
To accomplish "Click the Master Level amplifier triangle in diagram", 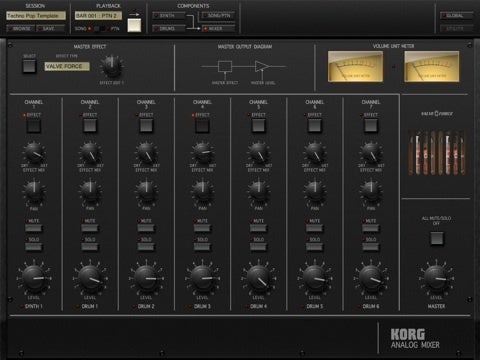I will pos(262,66).
